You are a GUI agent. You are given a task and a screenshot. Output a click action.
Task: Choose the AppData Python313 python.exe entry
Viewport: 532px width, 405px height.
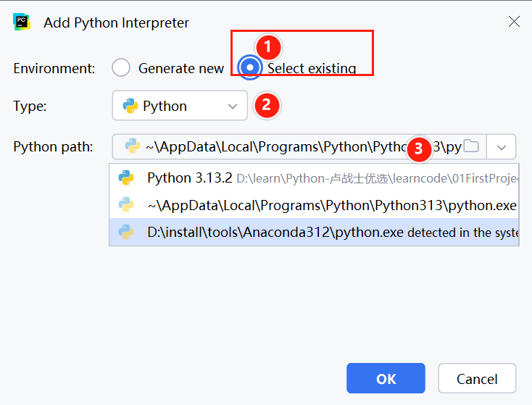pos(332,205)
